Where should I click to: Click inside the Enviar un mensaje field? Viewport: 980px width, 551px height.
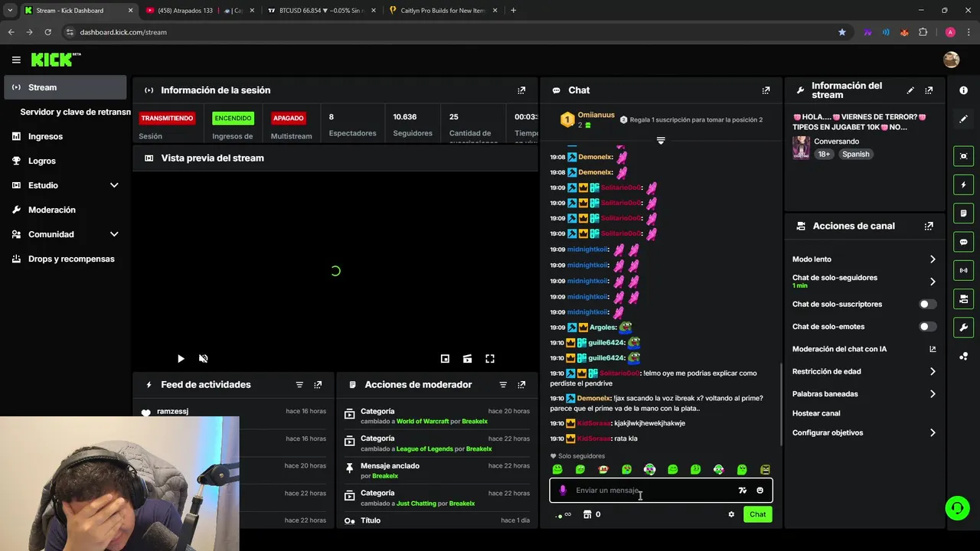661,491
